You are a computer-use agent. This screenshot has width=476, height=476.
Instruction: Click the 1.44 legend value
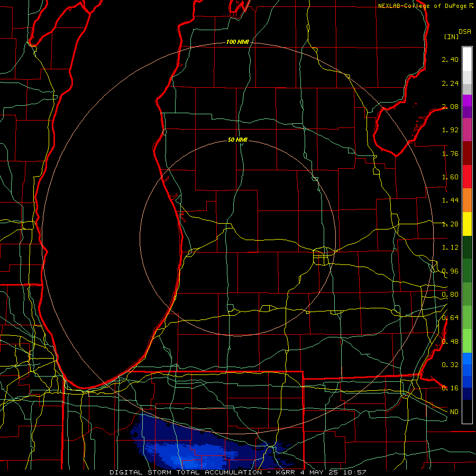[450, 200]
